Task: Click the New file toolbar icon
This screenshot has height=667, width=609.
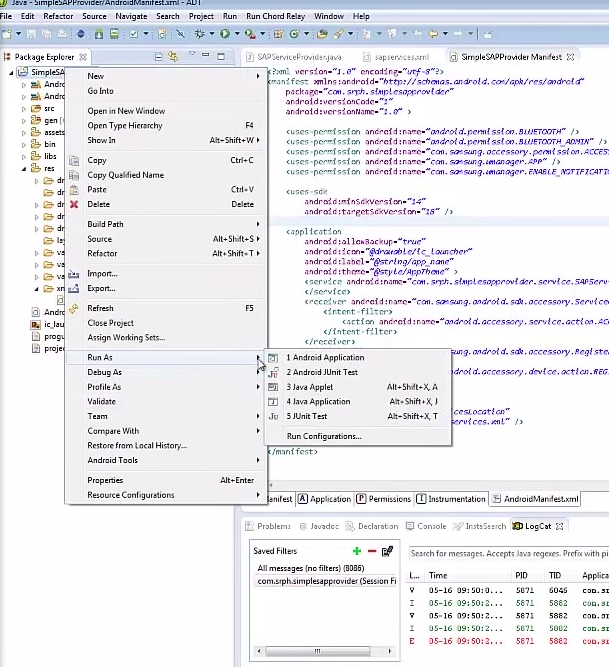Action: click(x=6, y=34)
